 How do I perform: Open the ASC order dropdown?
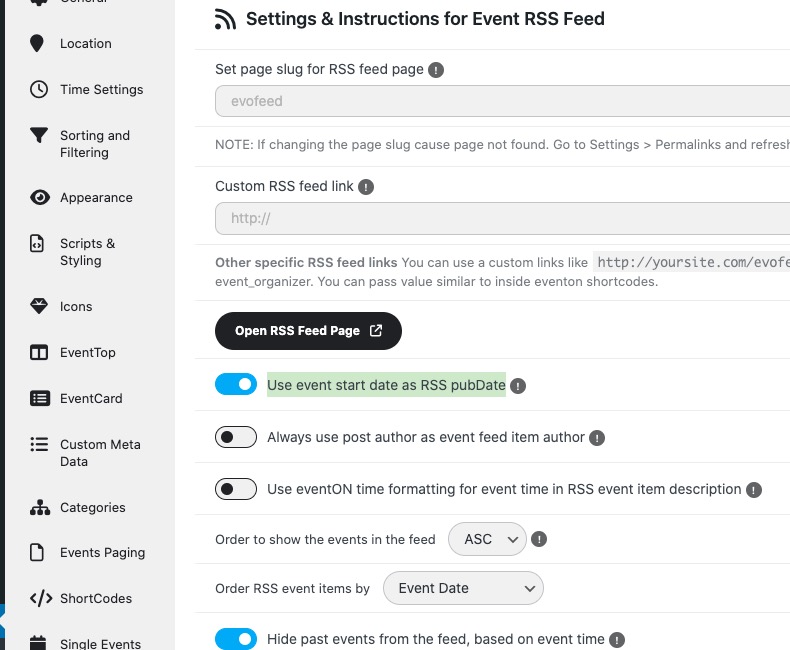(x=487, y=539)
